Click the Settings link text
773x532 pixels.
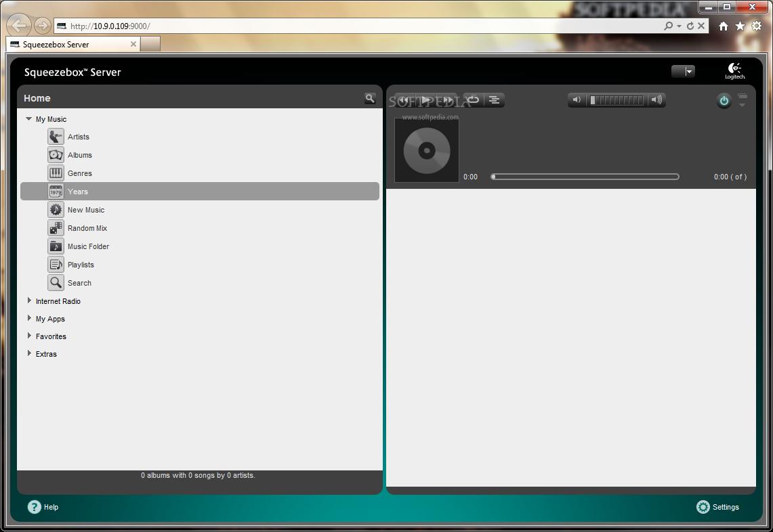726,507
